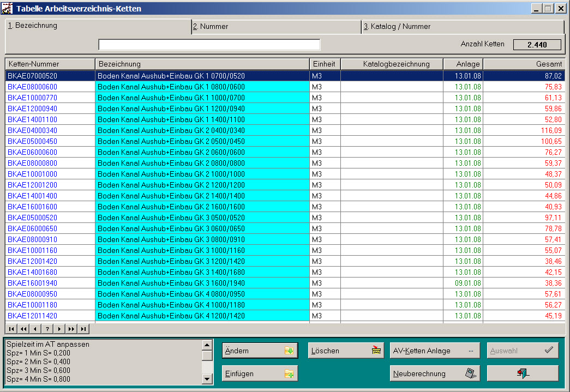570x392 pixels.
Task: Jump to the first record
Action: click(x=11, y=329)
